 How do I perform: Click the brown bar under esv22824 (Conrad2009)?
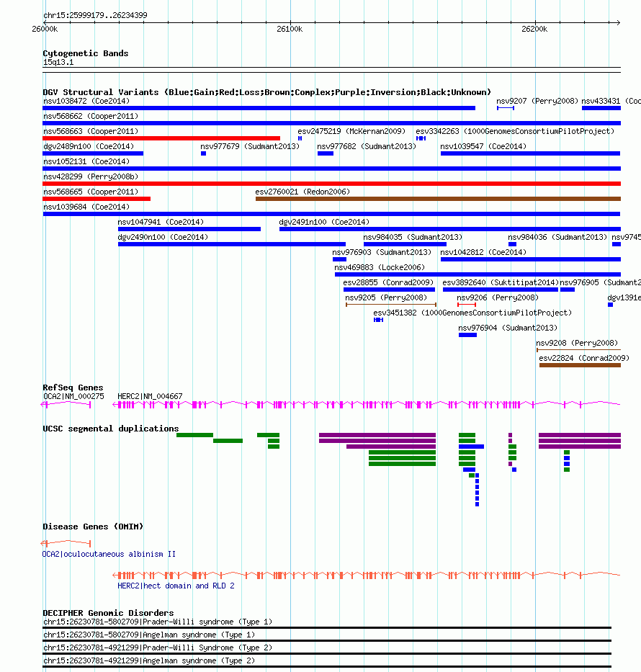pos(580,365)
